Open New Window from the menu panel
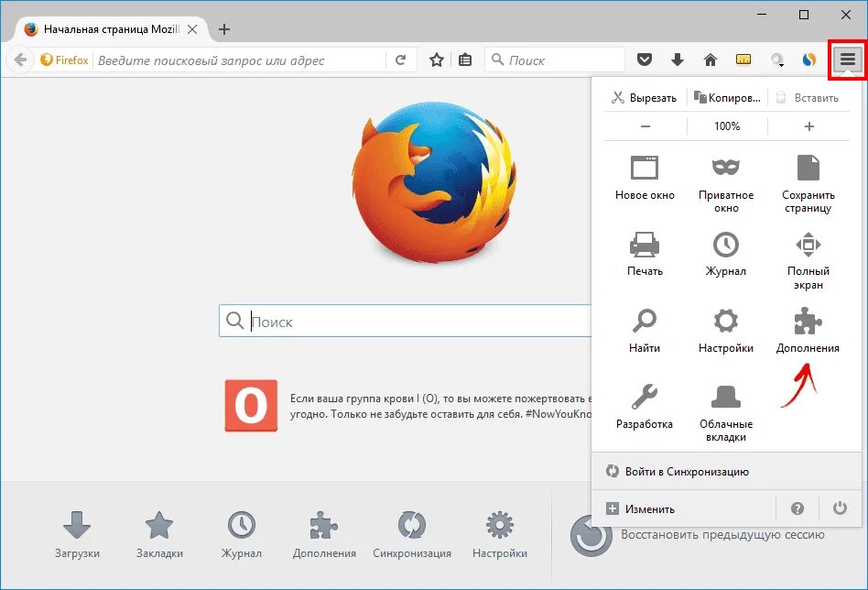Viewport: 868px width, 590px height. [645, 178]
